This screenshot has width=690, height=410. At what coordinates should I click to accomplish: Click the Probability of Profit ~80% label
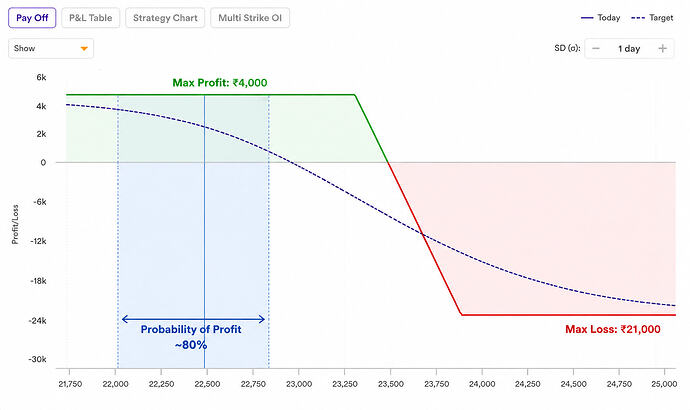(x=191, y=337)
